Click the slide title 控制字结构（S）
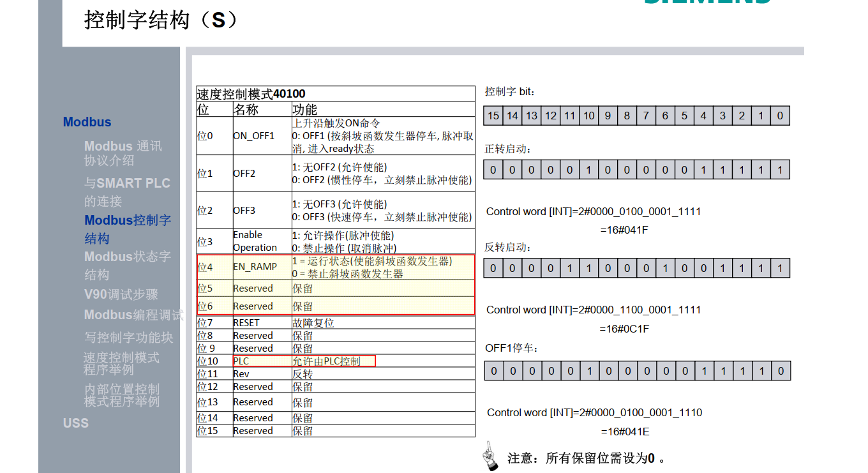Viewport: 868px width, 473px height. click(x=161, y=20)
